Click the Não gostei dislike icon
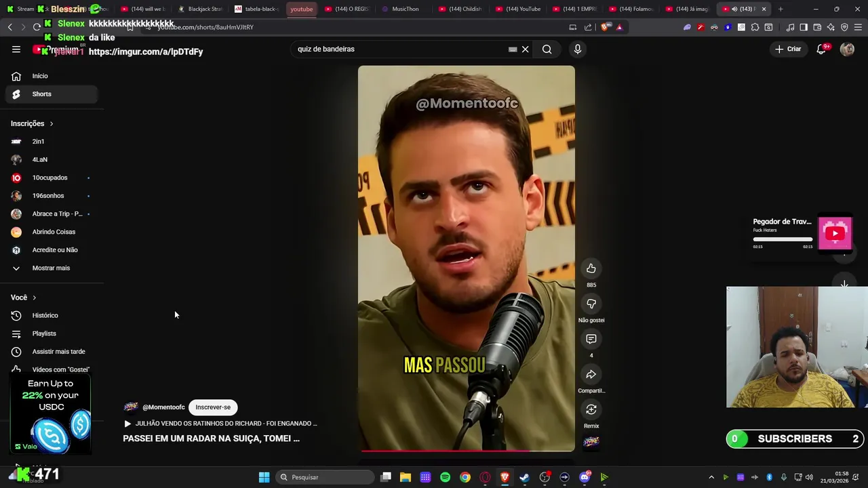 point(591,304)
